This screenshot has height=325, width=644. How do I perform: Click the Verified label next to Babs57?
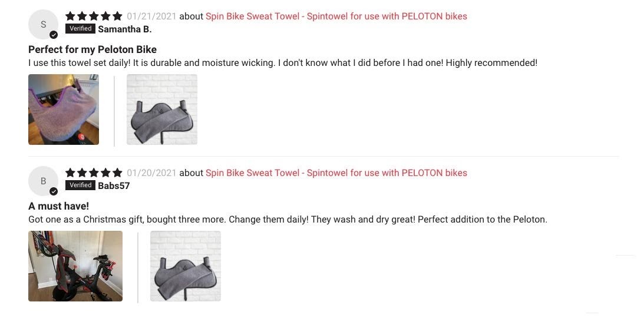tap(81, 185)
